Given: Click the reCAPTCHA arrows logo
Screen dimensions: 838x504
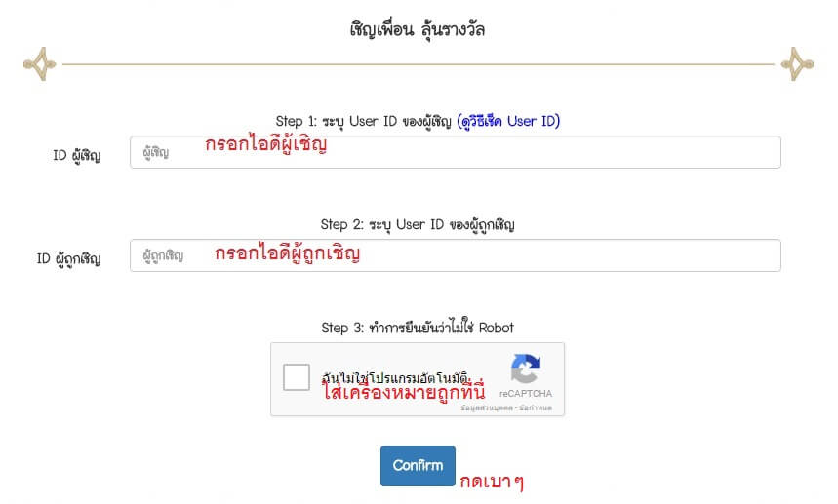Looking at the screenshot, I should [526, 368].
